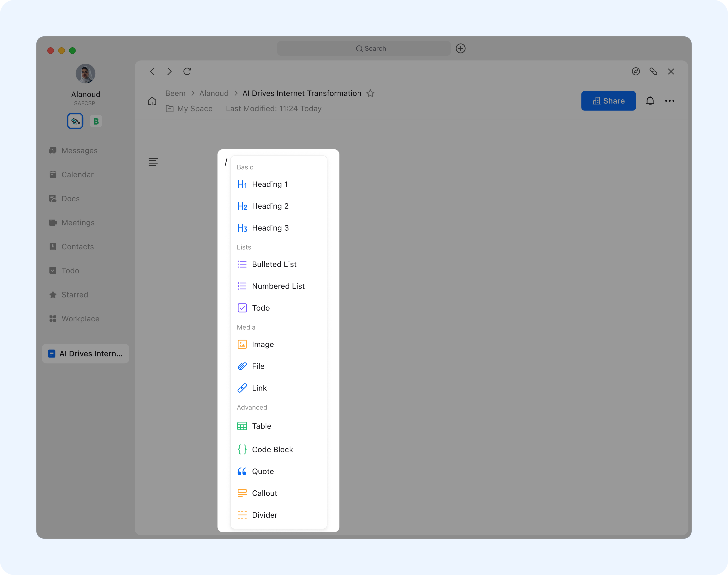The image size is (728, 575).
Task: Switch to the green B workspace
Action: 96,121
